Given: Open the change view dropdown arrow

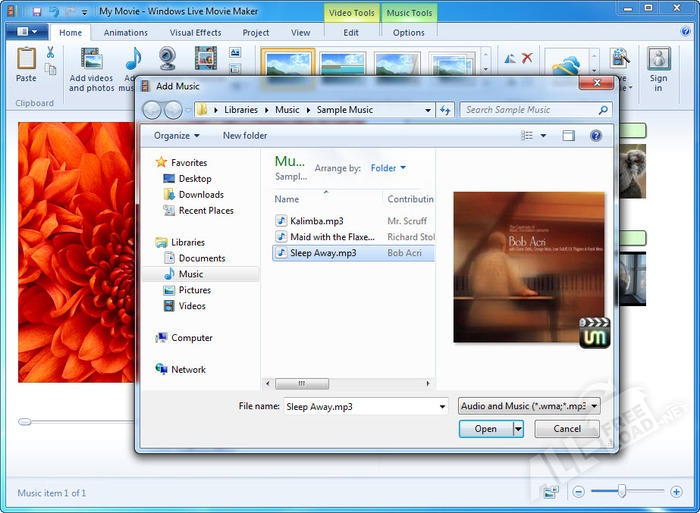Looking at the screenshot, I should pos(544,135).
